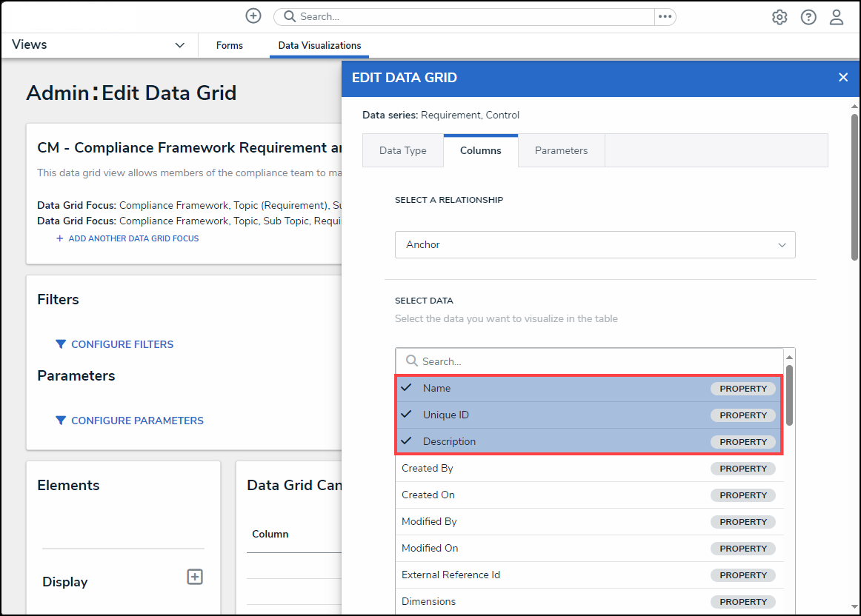This screenshot has height=616, width=861.
Task: Open the user profile icon
Action: coord(837,17)
